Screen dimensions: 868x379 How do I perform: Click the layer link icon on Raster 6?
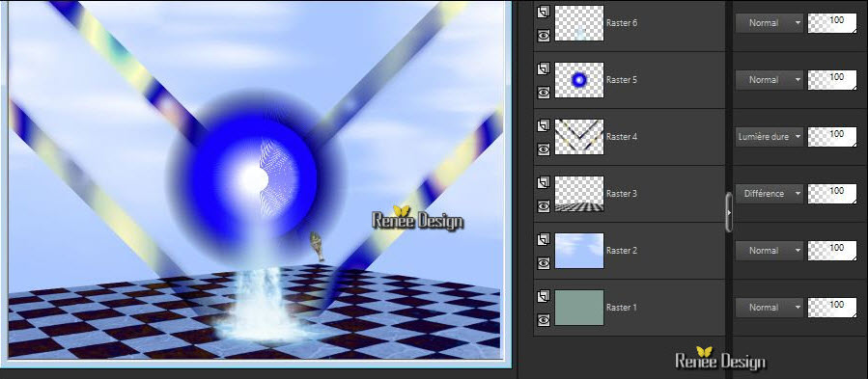click(543, 12)
